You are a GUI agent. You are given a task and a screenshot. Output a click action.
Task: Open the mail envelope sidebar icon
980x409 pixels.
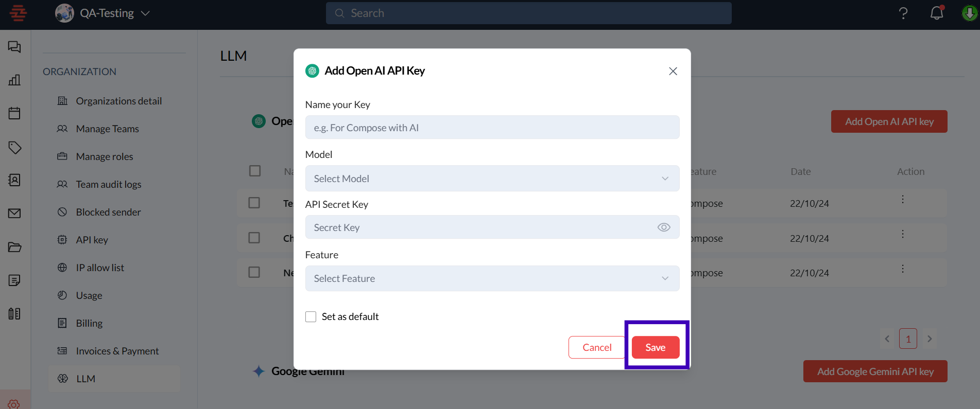[14, 214]
